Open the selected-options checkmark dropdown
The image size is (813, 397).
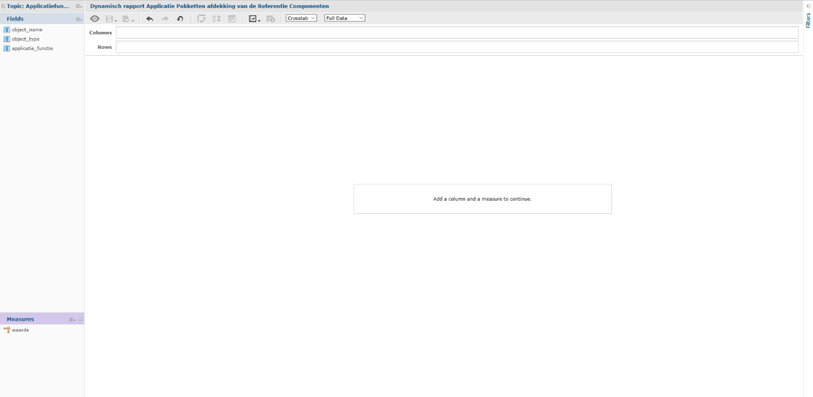(x=254, y=19)
